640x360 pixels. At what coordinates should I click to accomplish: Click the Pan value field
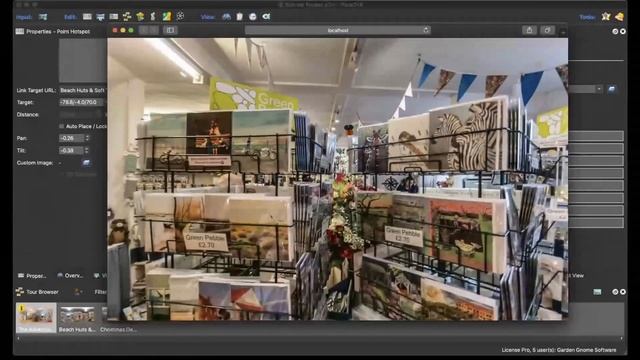[x=72, y=138]
